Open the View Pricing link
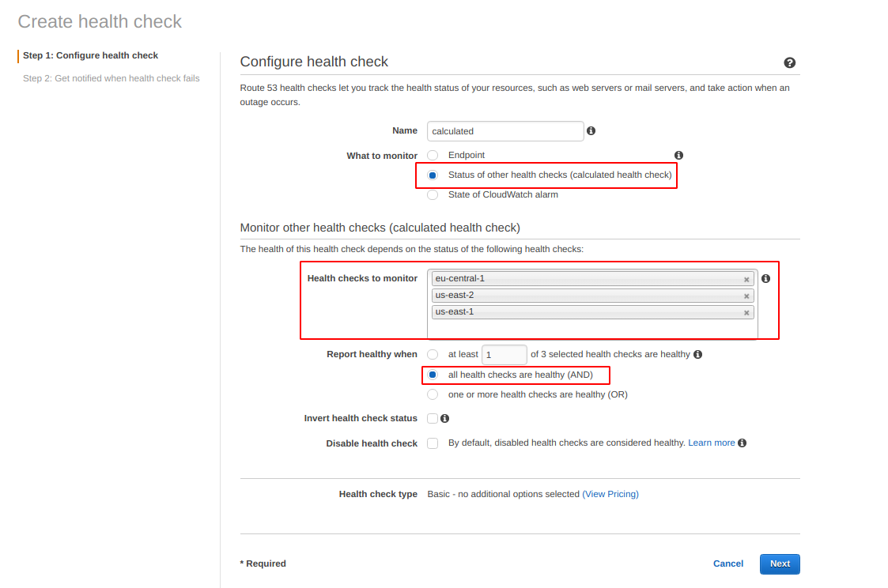The image size is (888, 588). (x=610, y=494)
